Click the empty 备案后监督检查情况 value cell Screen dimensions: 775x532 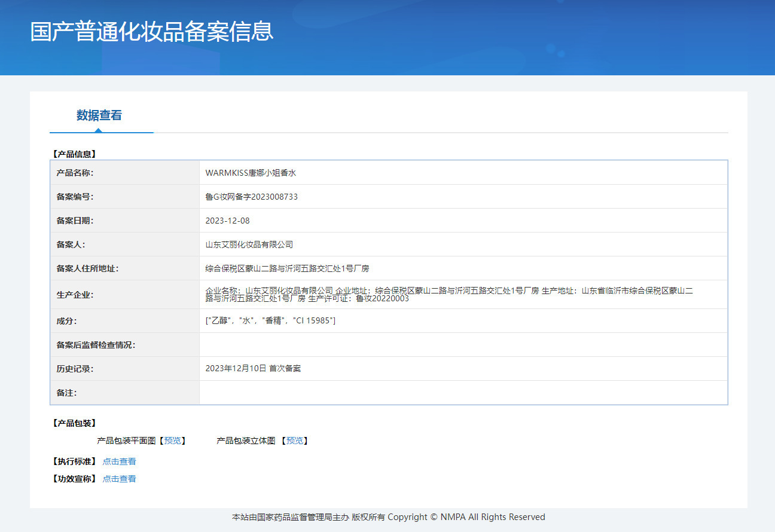click(463, 345)
